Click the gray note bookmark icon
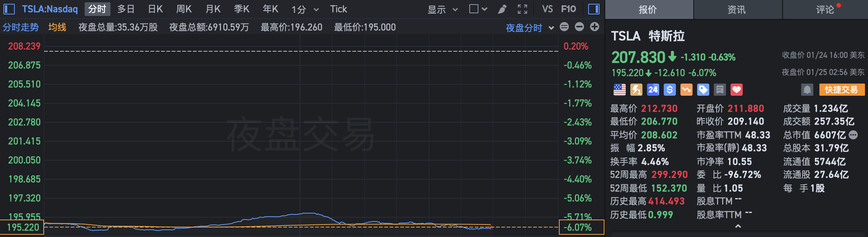 coord(720,90)
